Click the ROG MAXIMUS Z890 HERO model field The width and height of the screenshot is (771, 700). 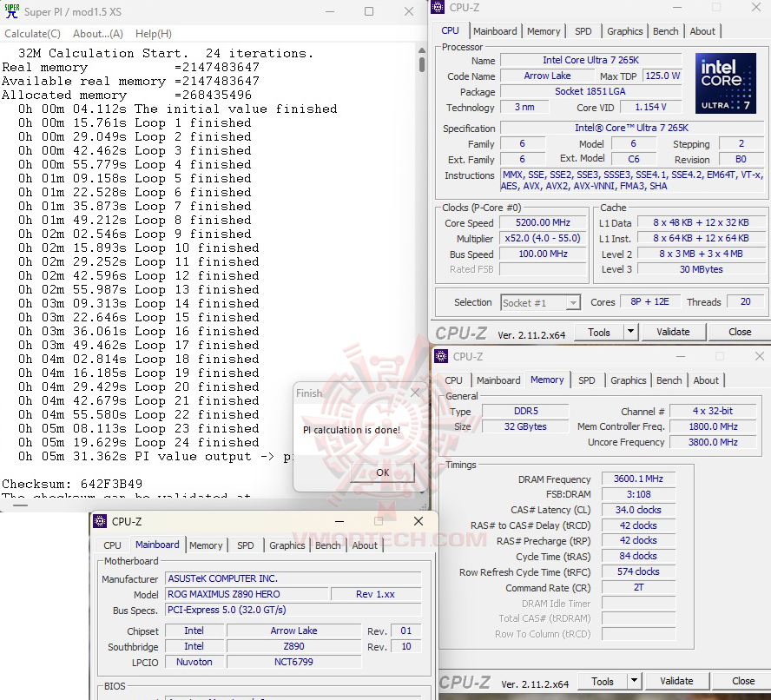[246, 594]
